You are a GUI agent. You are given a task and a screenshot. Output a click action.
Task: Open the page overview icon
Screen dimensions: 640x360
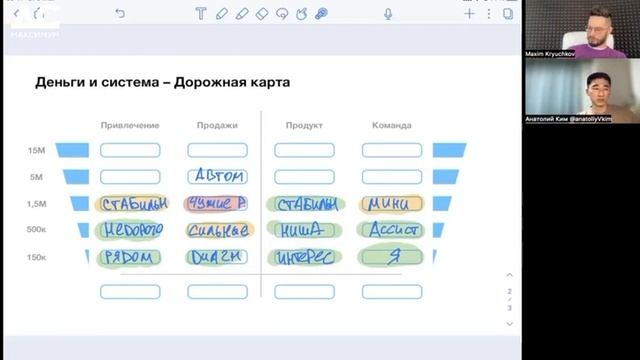pyautogui.click(x=508, y=14)
